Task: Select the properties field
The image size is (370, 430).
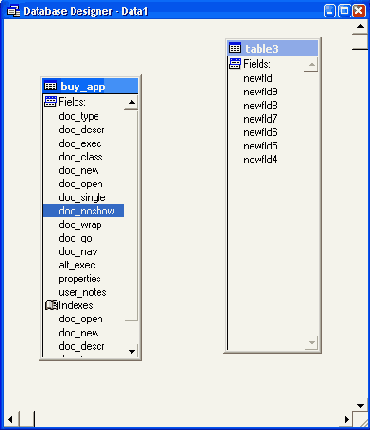Action: coord(79,279)
